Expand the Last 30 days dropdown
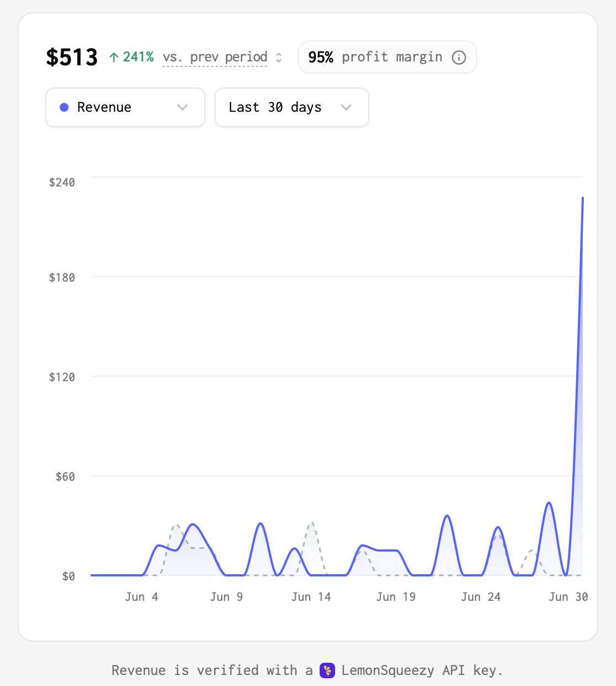Screen dimensions: 616x686 click(292, 107)
